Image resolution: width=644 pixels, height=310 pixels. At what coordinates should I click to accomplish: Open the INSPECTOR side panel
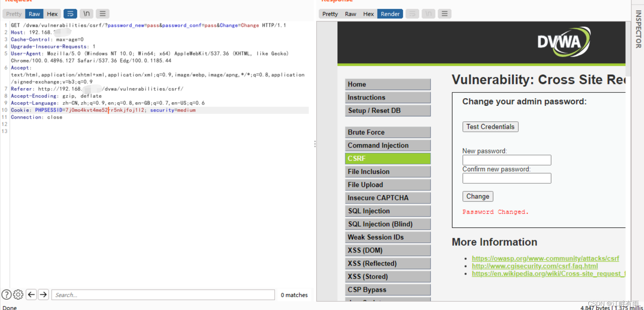pyautogui.click(x=638, y=29)
